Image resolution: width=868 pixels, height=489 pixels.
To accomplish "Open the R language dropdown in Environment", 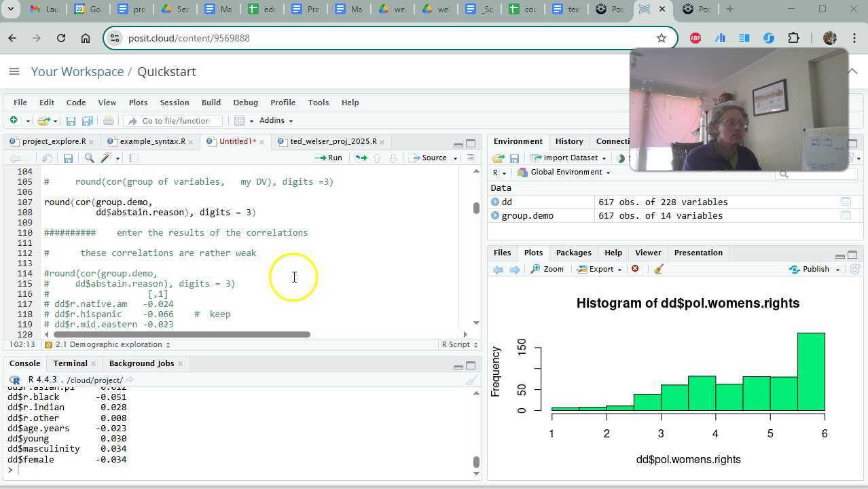I will 499,173.
